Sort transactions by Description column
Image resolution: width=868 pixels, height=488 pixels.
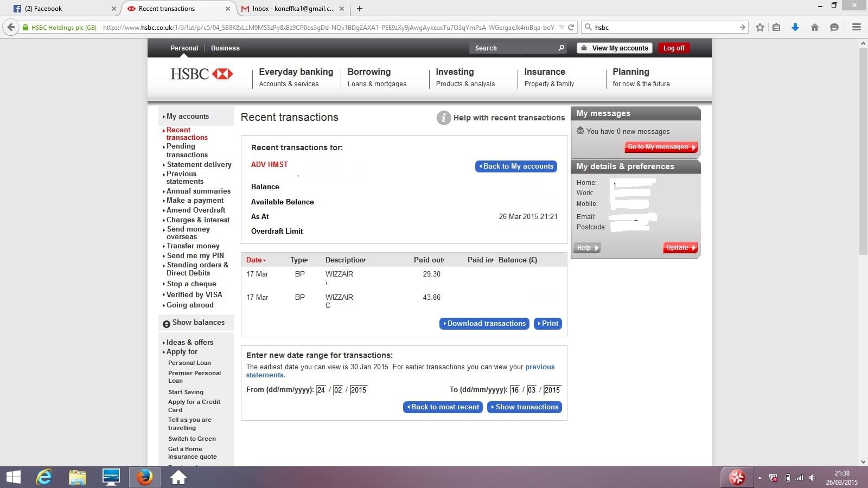click(346, 260)
